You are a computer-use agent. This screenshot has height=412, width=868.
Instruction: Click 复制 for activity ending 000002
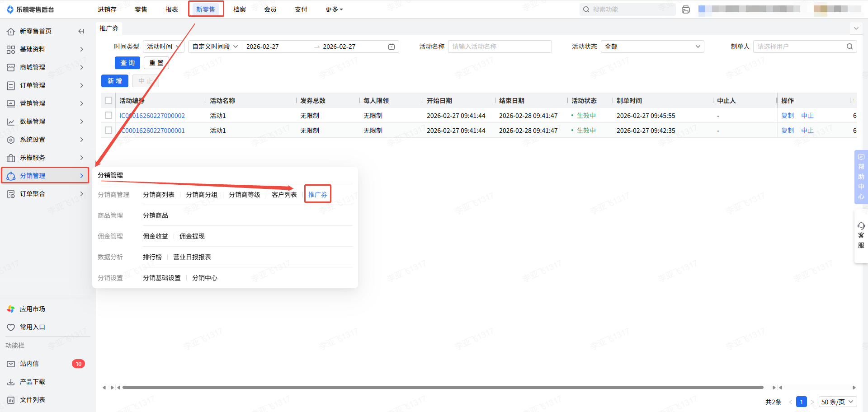coord(788,116)
